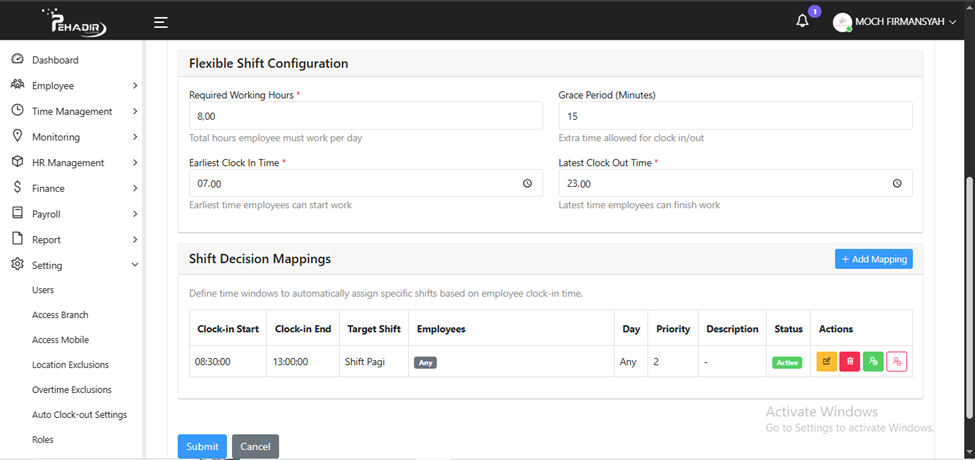Click the Add Mapping button
This screenshot has height=460, width=975.
coord(874,259)
